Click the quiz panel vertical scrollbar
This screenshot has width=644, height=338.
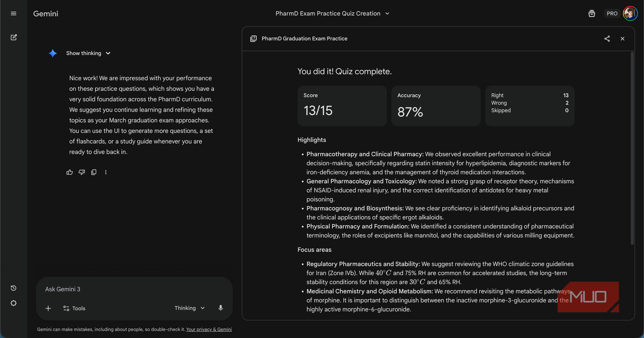point(632,148)
